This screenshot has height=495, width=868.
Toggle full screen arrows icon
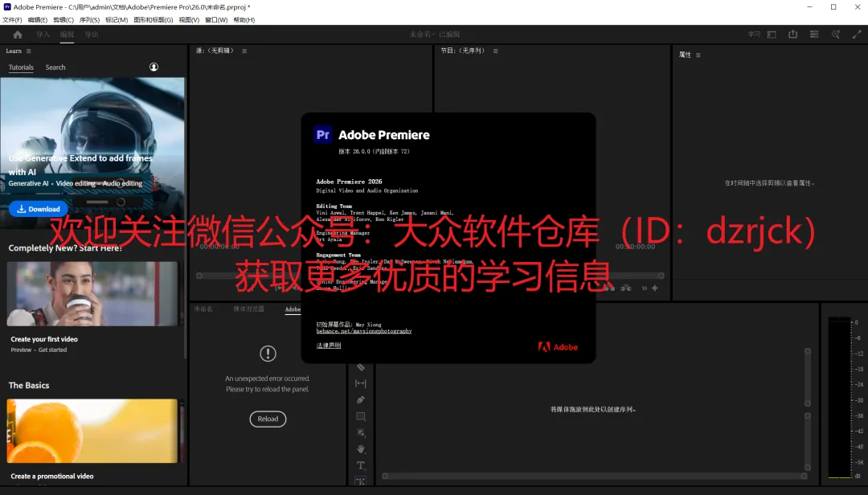[x=857, y=35]
